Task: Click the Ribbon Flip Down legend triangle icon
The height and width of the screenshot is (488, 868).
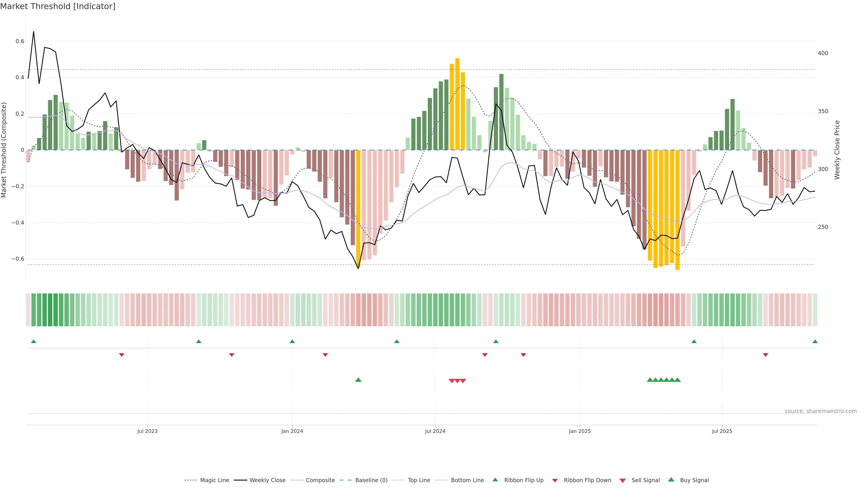Action: (555, 481)
